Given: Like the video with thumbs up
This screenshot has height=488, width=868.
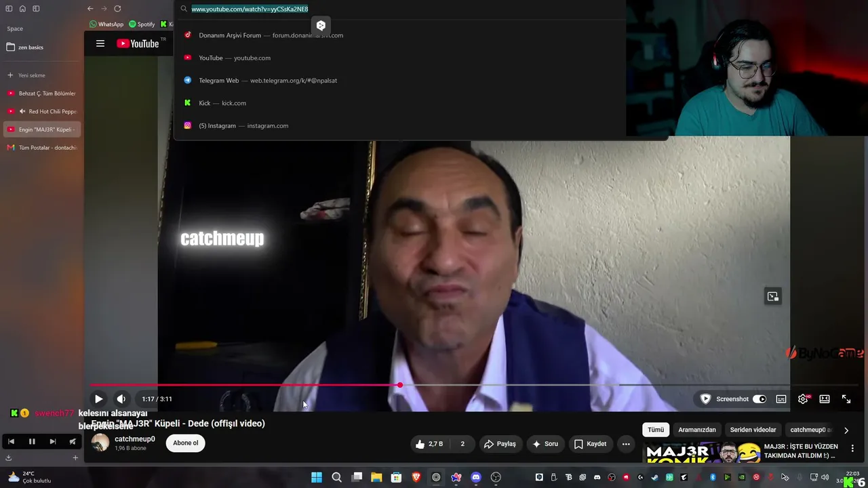Looking at the screenshot, I should pyautogui.click(x=429, y=444).
